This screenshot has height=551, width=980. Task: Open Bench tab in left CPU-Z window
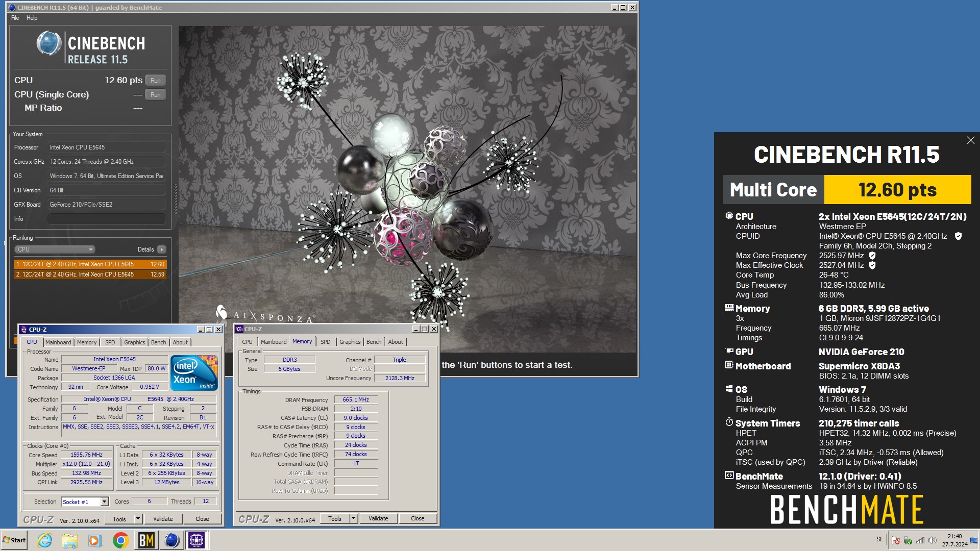(158, 342)
